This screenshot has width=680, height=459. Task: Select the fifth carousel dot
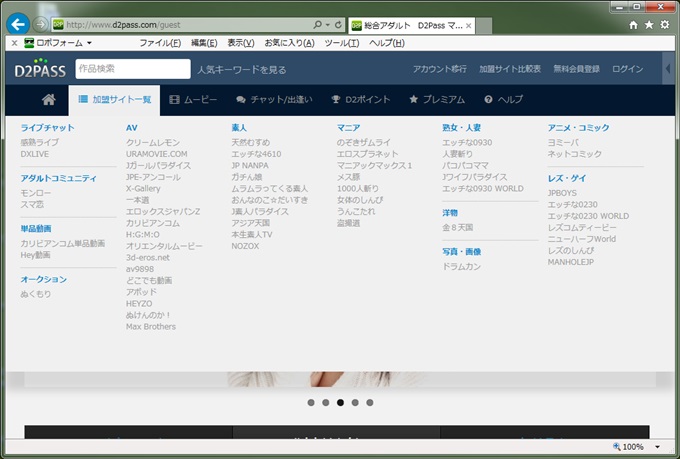coord(370,403)
